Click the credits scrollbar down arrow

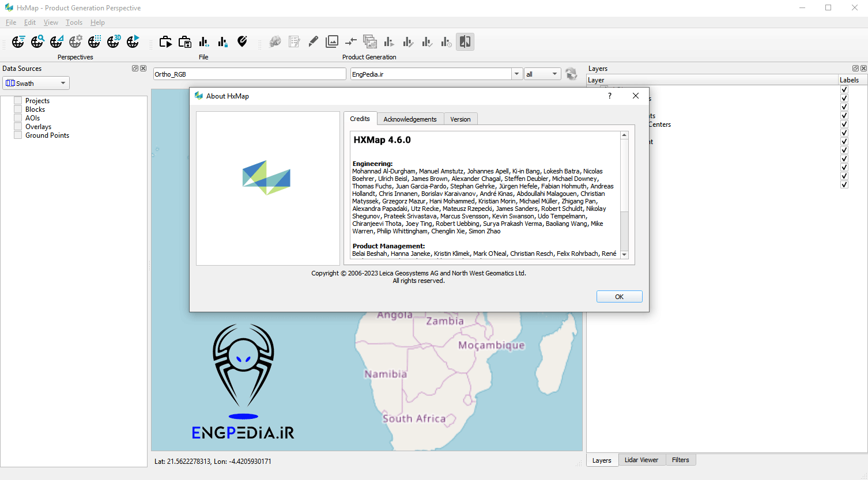[x=624, y=254]
